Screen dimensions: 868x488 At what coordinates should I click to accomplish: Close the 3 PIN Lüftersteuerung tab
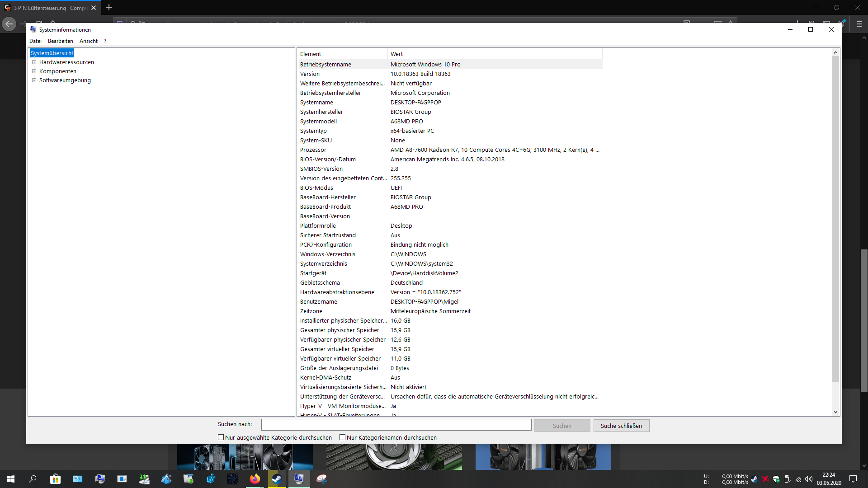click(x=94, y=8)
